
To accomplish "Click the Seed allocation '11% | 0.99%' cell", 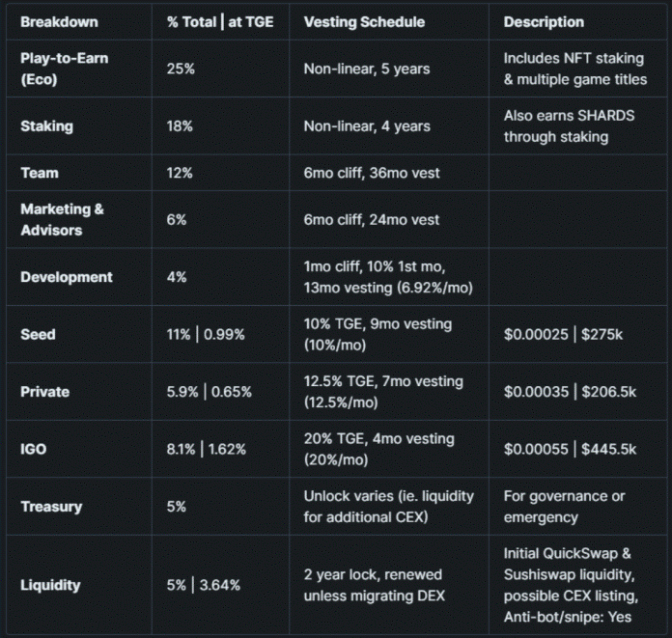I will [x=206, y=334].
